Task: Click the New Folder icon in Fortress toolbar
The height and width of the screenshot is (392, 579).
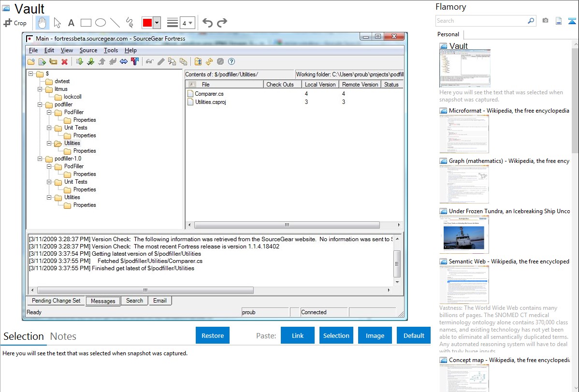Action: tap(31, 62)
